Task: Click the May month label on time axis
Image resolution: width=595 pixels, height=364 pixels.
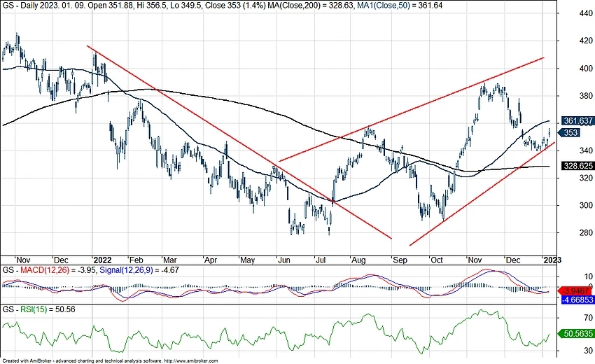Action: click(x=247, y=260)
